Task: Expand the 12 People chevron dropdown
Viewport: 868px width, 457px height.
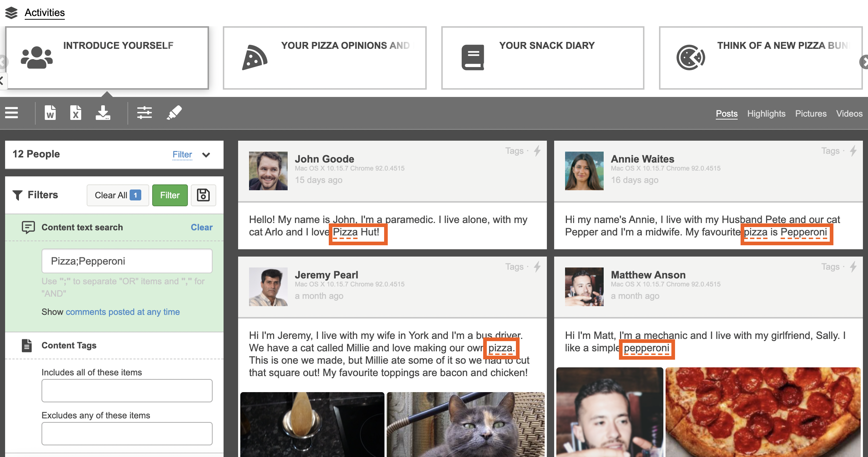Action: click(206, 155)
